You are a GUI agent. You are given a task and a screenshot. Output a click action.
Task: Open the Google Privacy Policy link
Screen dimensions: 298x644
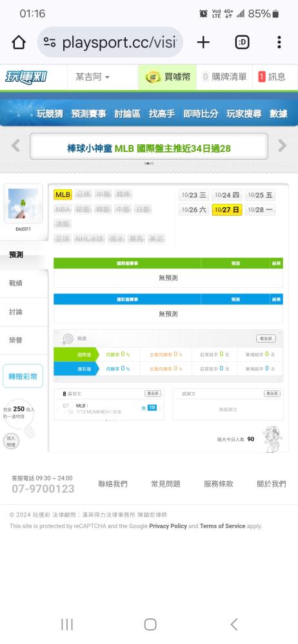coord(168,526)
